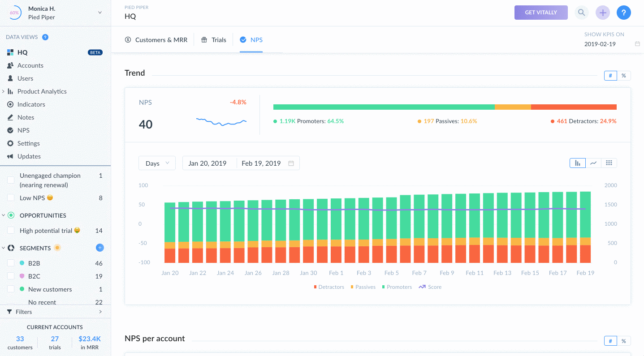Click the calendar icon in date range
The image size is (644, 356).
pyautogui.click(x=291, y=163)
